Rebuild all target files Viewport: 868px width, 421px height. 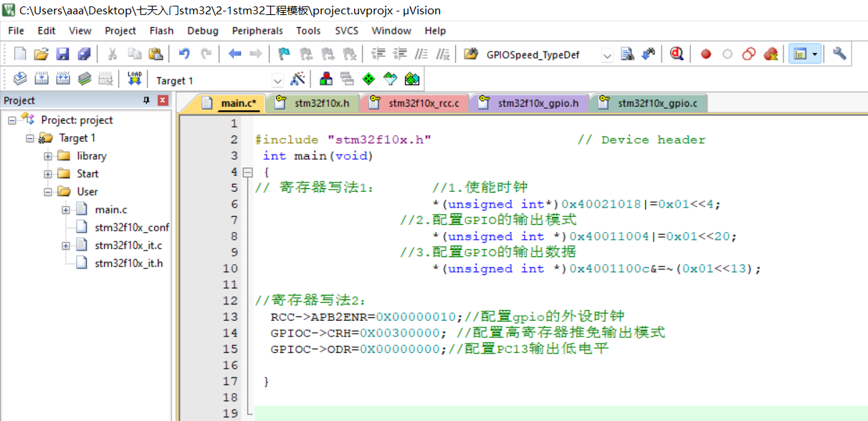(x=63, y=79)
